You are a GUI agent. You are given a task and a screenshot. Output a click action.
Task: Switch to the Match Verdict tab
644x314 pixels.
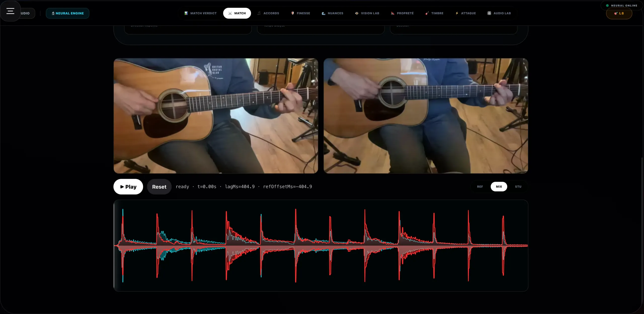pyautogui.click(x=200, y=13)
